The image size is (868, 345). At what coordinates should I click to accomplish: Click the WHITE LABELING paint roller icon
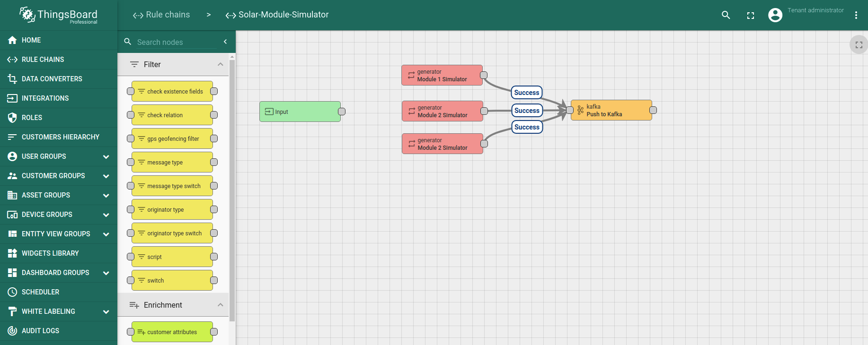point(12,311)
